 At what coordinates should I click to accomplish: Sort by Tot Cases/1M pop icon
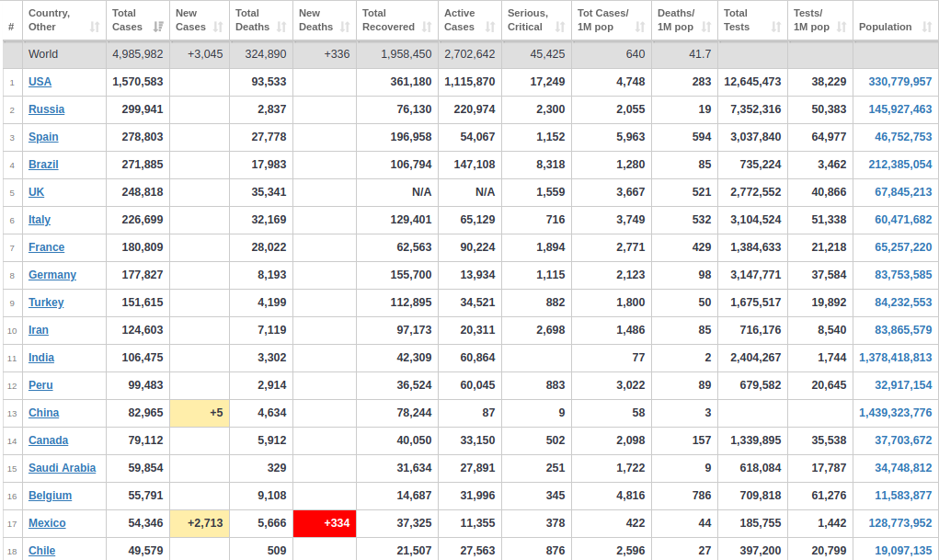click(640, 27)
